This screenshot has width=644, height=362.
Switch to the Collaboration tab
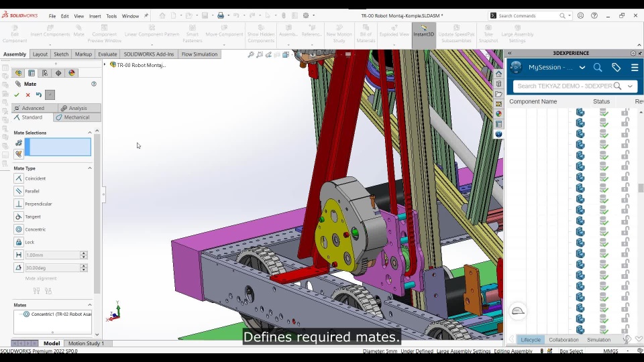[563, 340]
